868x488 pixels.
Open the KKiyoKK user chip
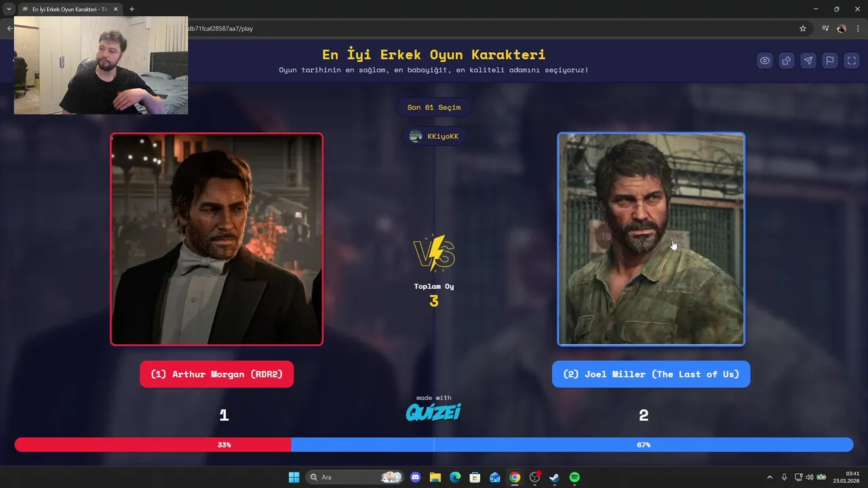coord(434,136)
